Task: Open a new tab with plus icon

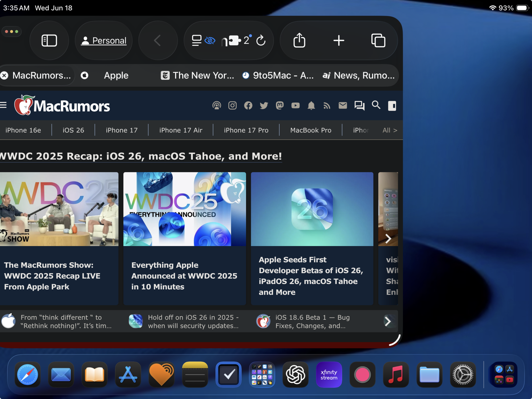Action: click(339, 41)
